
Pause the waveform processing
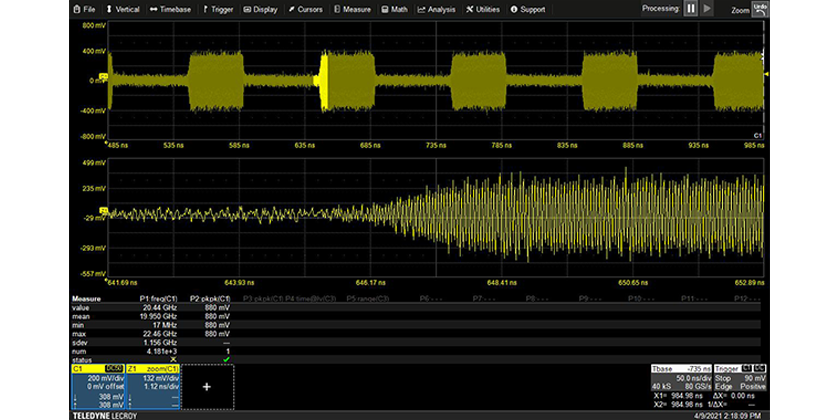coord(689,8)
